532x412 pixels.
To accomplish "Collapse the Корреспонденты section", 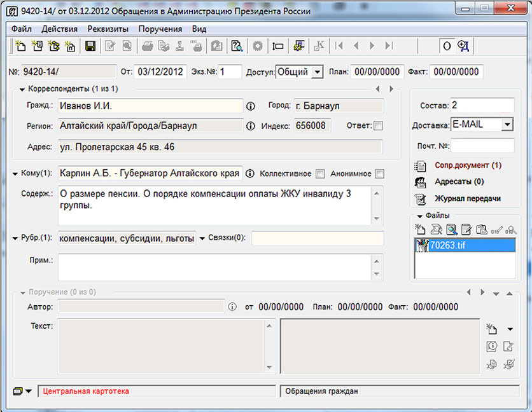I will pos(22,90).
